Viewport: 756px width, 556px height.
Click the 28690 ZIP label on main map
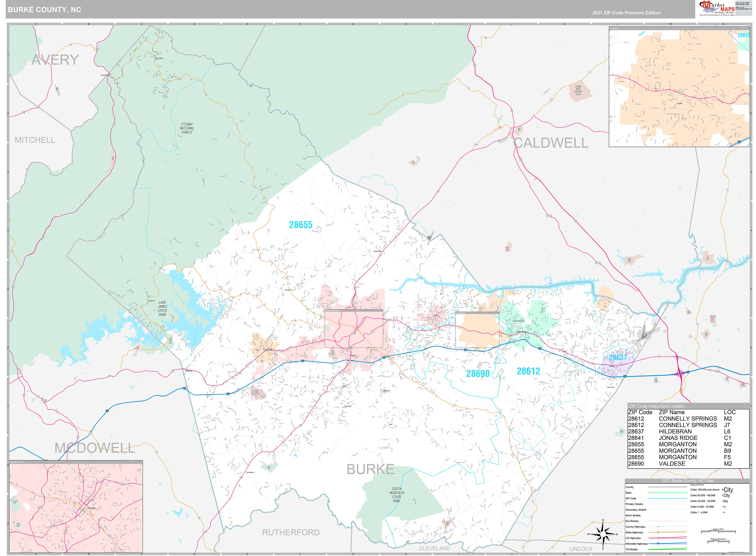tap(478, 374)
